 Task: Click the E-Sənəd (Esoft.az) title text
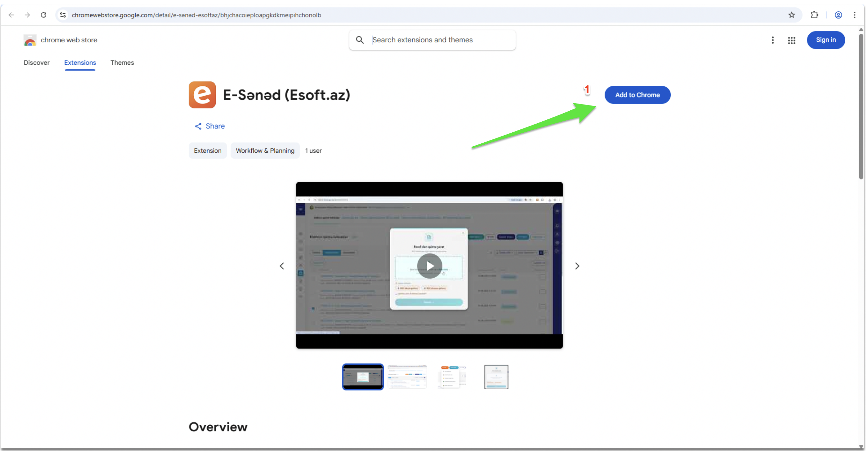point(286,95)
